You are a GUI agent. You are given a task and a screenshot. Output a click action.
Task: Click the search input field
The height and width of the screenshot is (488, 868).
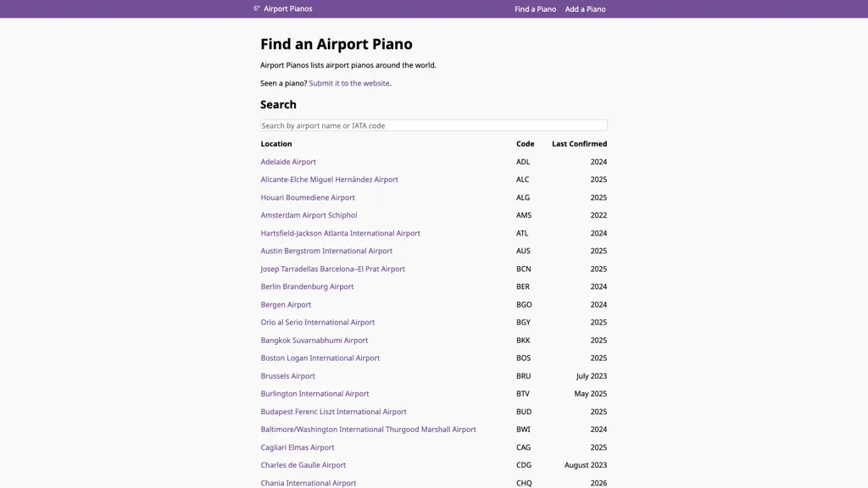pyautogui.click(x=432, y=125)
